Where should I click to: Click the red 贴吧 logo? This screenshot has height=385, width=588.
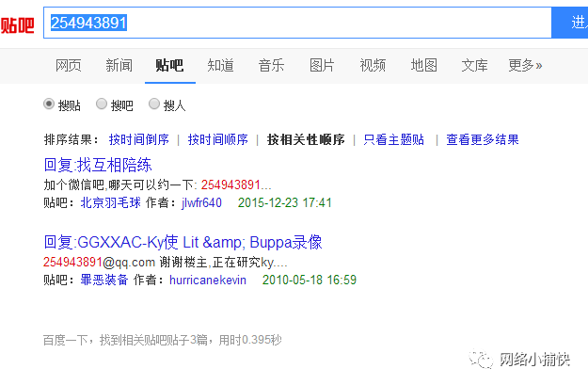click(17, 25)
